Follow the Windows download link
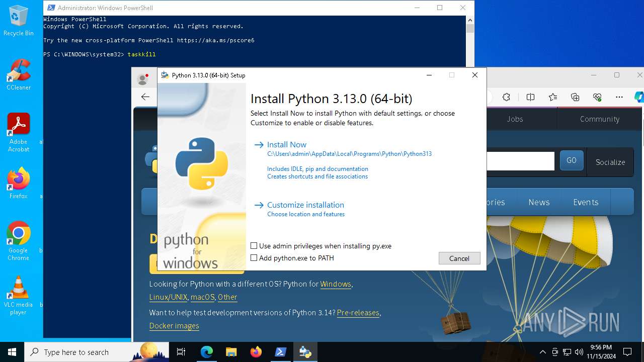This screenshot has height=362, width=644. (336, 284)
